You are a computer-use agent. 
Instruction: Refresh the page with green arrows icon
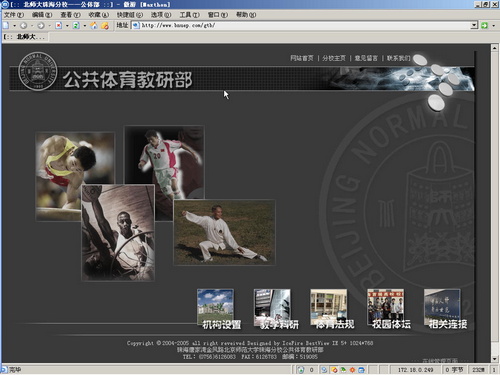click(76, 25)
